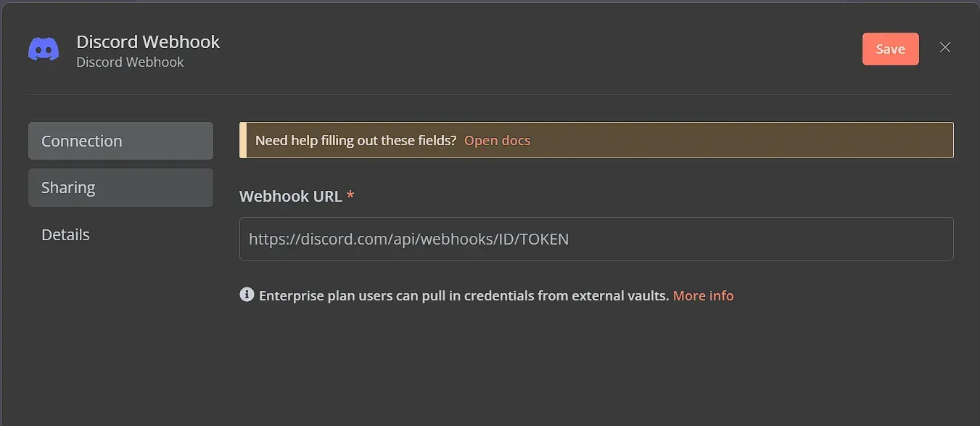This screenshot has width=980, height=426.
Task: Click the yellow accent bar on help banner
Action: [243, 140]
